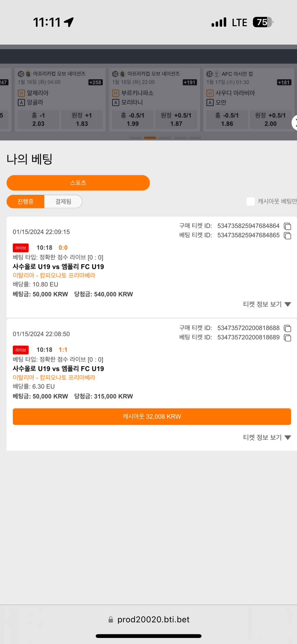Open +191 markets for Burkina Faso match
This screenshot has height=644, width=297.
pos(190,82)
